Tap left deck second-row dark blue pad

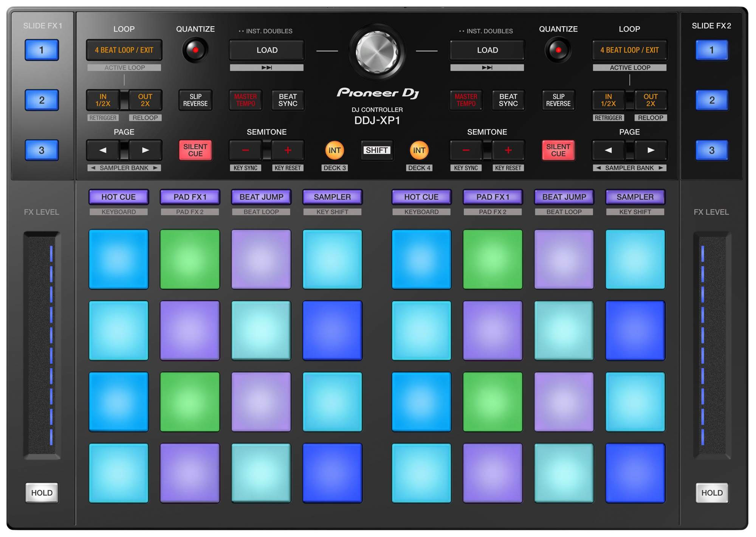coord(332,331)
